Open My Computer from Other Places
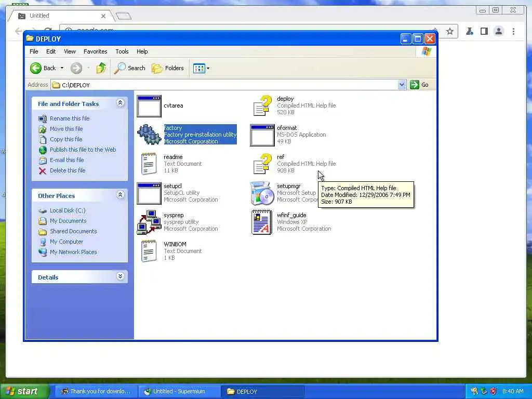The image size is (532, 399). click(66, 242)
